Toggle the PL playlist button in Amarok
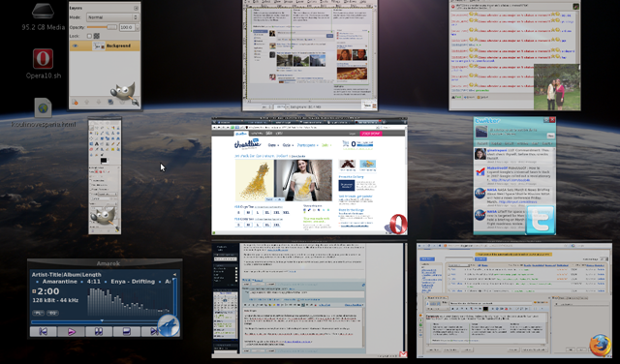 pos(39,313)
